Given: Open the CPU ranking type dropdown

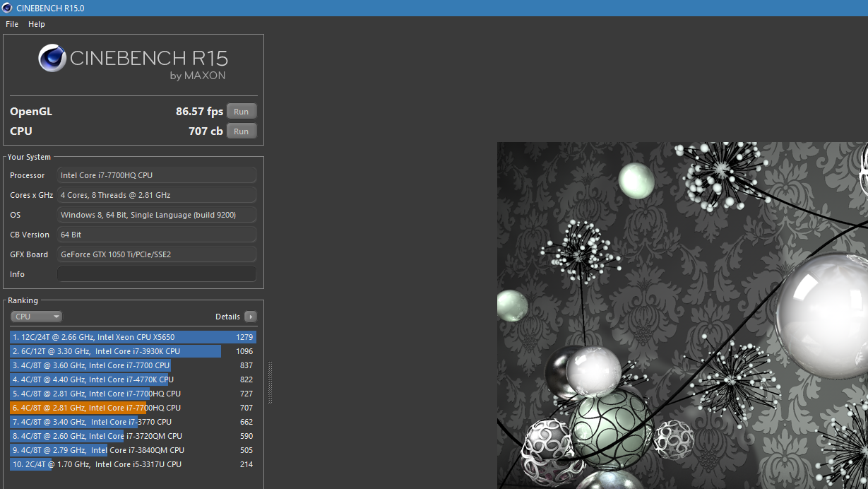Looking at the screenshot, I should (37, 317).
